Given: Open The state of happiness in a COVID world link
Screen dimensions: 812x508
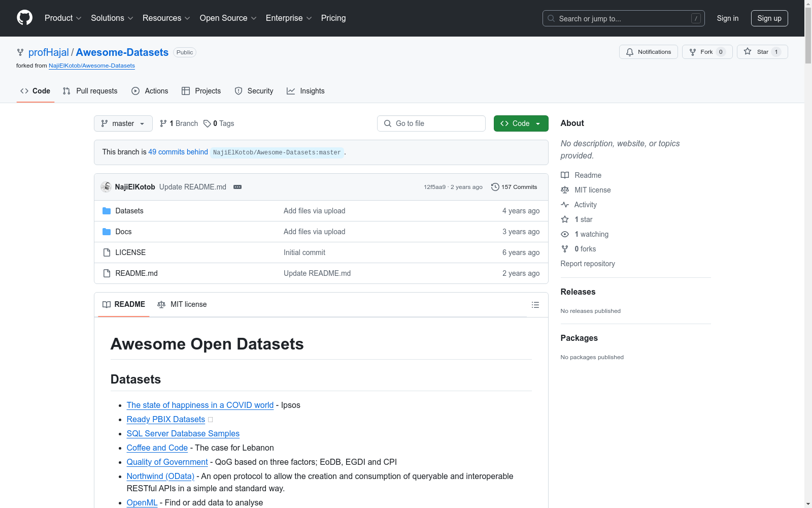Looking at the screenshot, I should (x=200, y=405).
